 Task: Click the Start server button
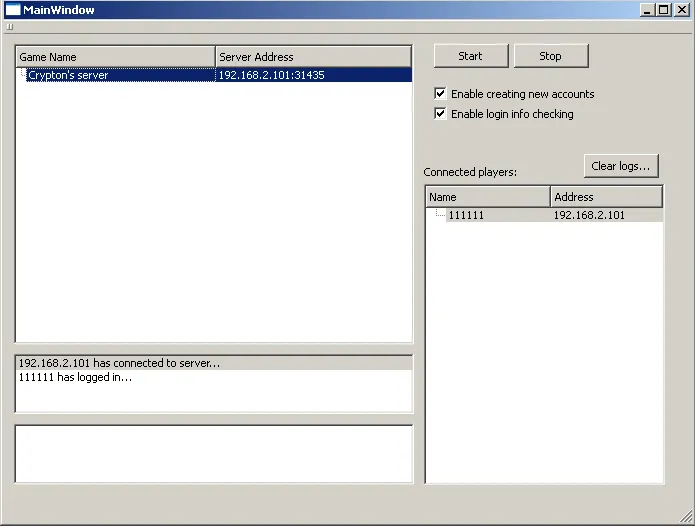470,56
